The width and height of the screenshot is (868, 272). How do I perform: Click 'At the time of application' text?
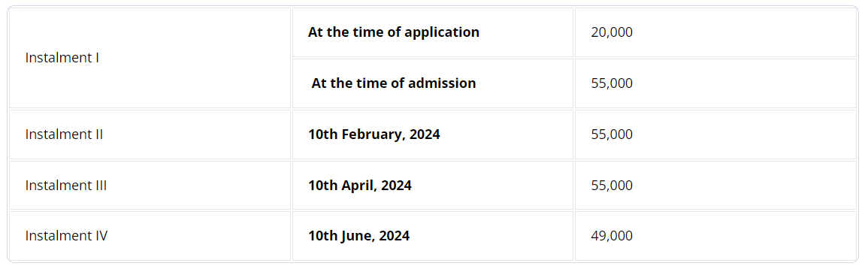pos(394,32)
